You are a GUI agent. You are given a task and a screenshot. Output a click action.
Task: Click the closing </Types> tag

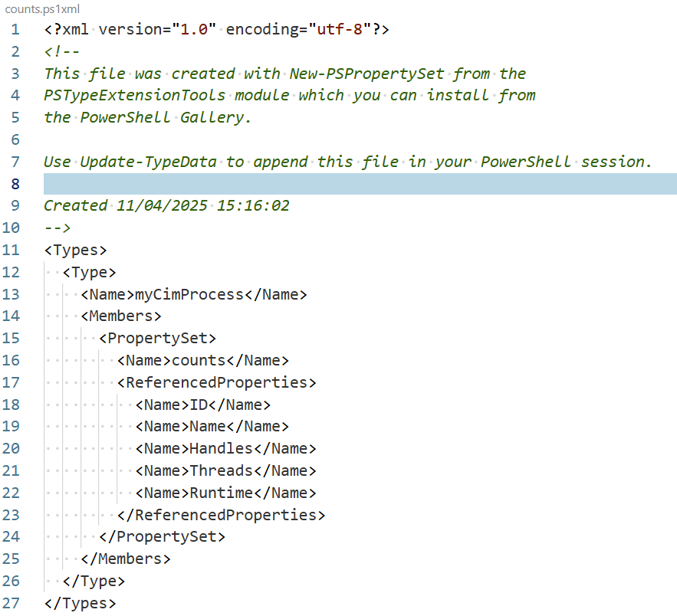point(81,603)
